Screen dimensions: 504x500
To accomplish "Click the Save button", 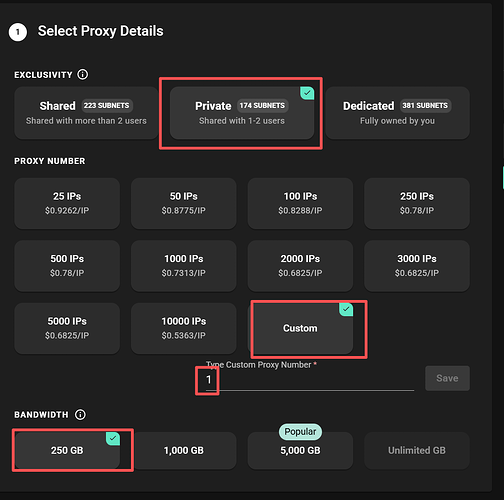I will (447, 378).
